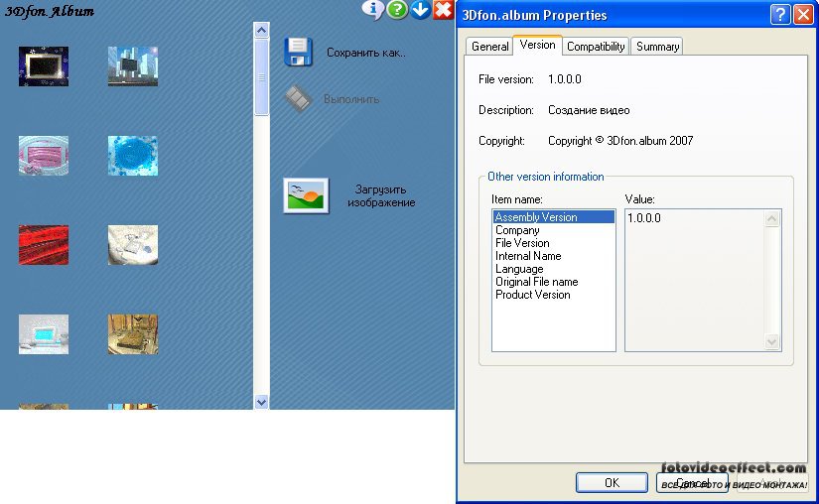Click the 'Загрузить изображение' label
This screenshot has width=819, height=504.
coord(381,195)
